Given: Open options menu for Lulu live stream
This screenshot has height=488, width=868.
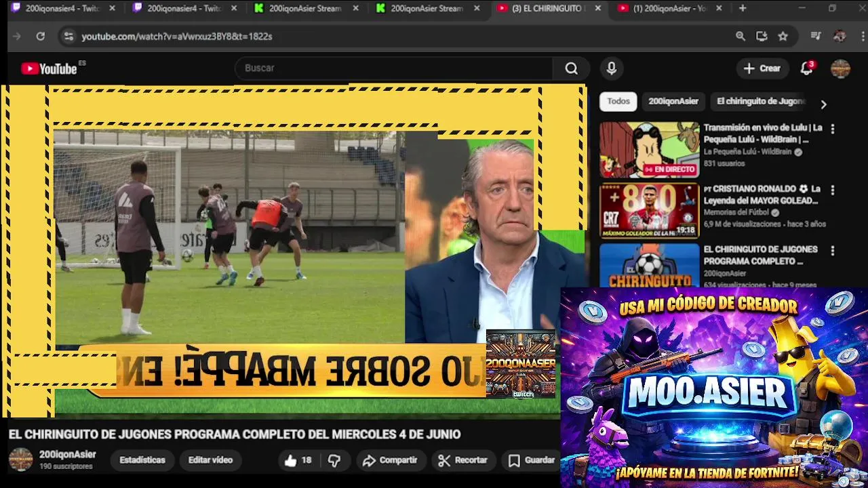Looking at the screenshot, I should click(833, 128).
